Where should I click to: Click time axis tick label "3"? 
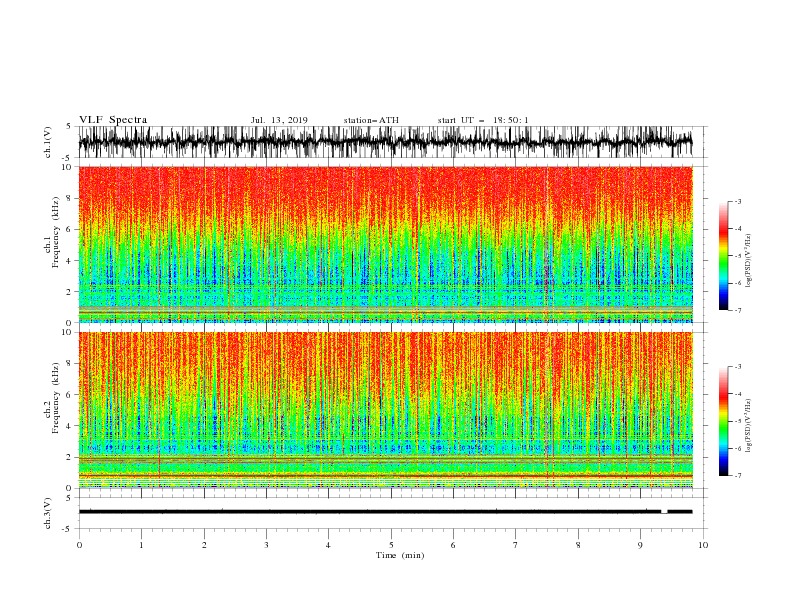(x=266, y=545)
